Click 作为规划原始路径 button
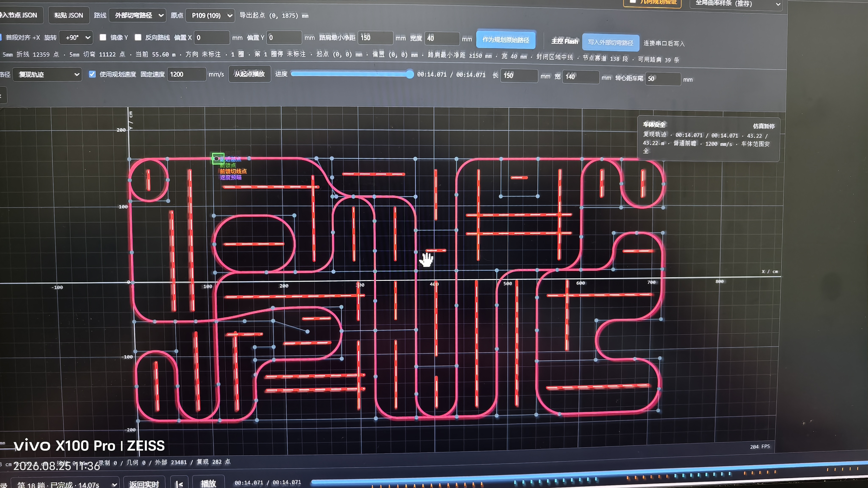The width and height of the screenshot is (868, 488). click(505, 40)
